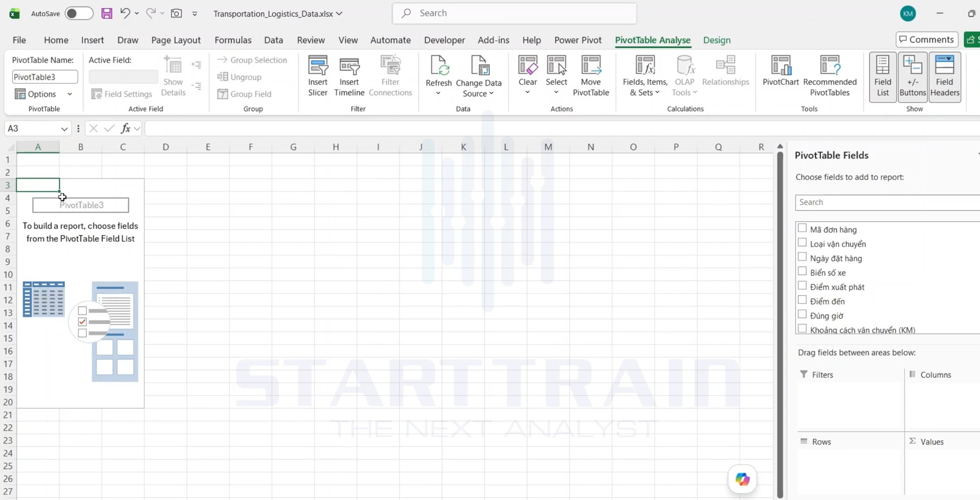Open Change Data Source
980x500 pixels.
pyautogui.click(x=478, y=76)
